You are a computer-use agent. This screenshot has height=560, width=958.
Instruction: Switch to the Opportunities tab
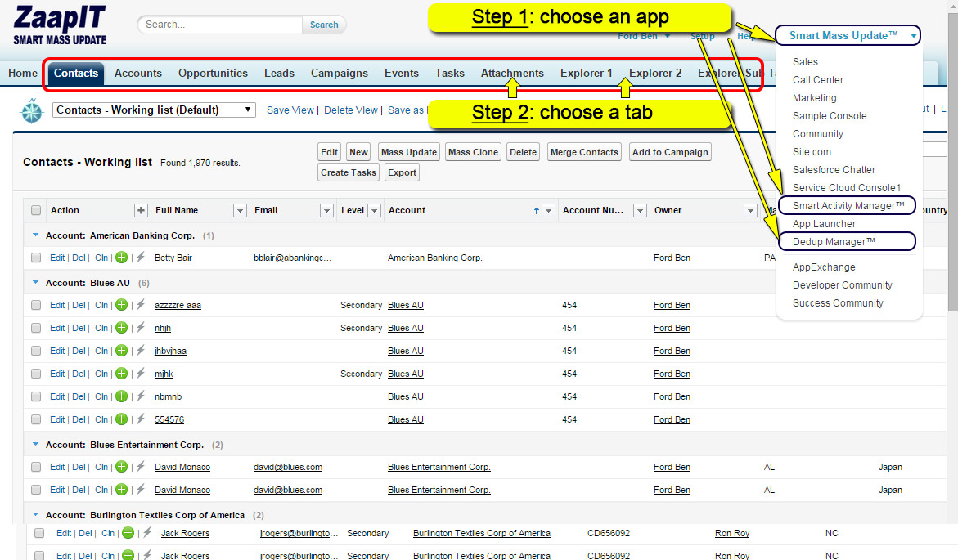click(213, 73)
